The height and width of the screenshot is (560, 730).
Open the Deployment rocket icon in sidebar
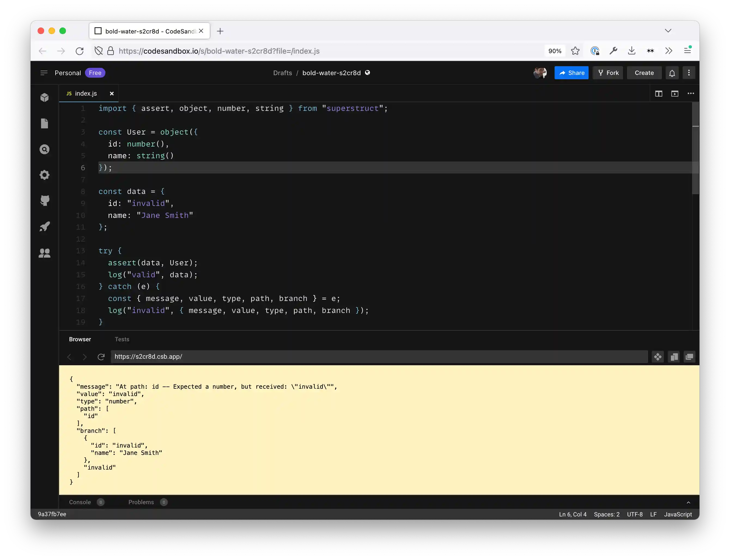(x=45, y=226)
